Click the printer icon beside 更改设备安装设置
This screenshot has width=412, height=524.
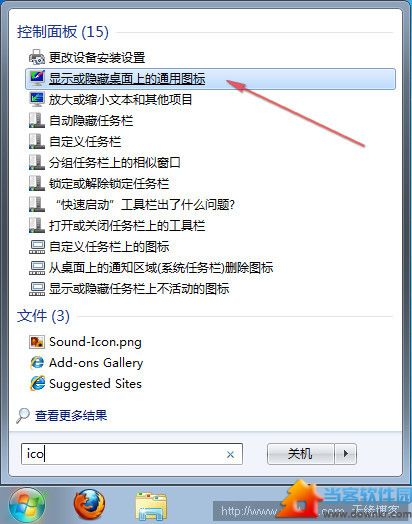(x=36, y=57)
